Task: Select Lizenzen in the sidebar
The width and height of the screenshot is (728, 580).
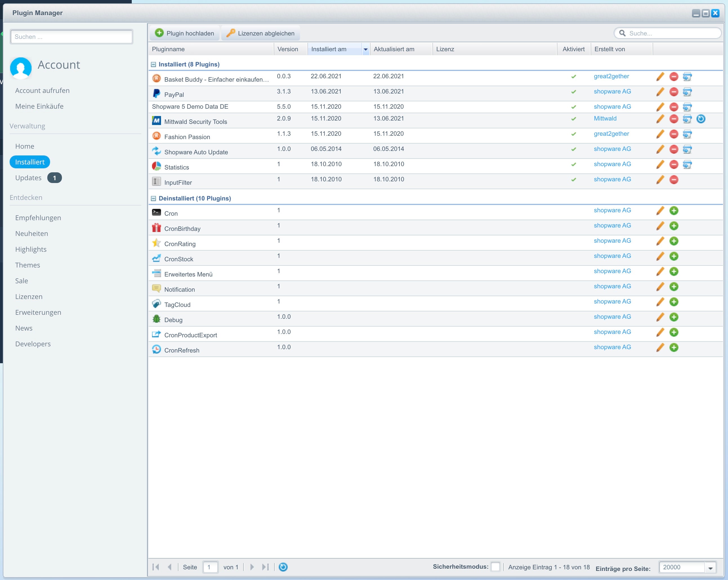Action: coord(29,296)
